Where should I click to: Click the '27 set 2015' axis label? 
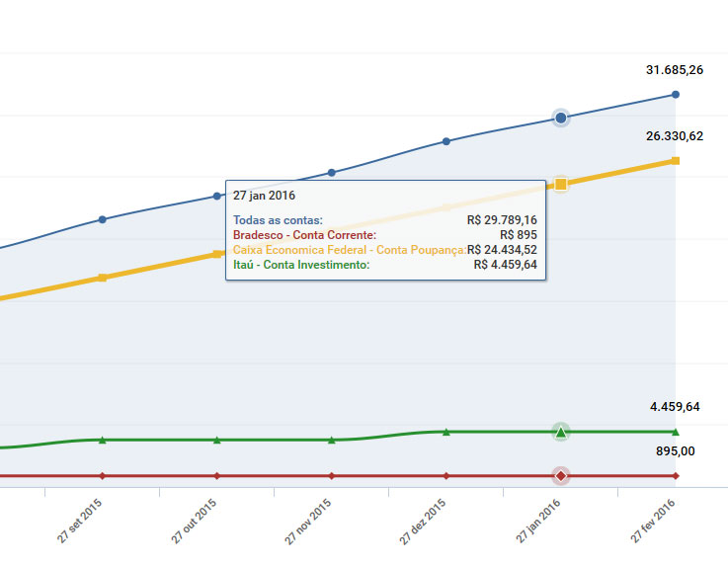[x=79, y=521]
